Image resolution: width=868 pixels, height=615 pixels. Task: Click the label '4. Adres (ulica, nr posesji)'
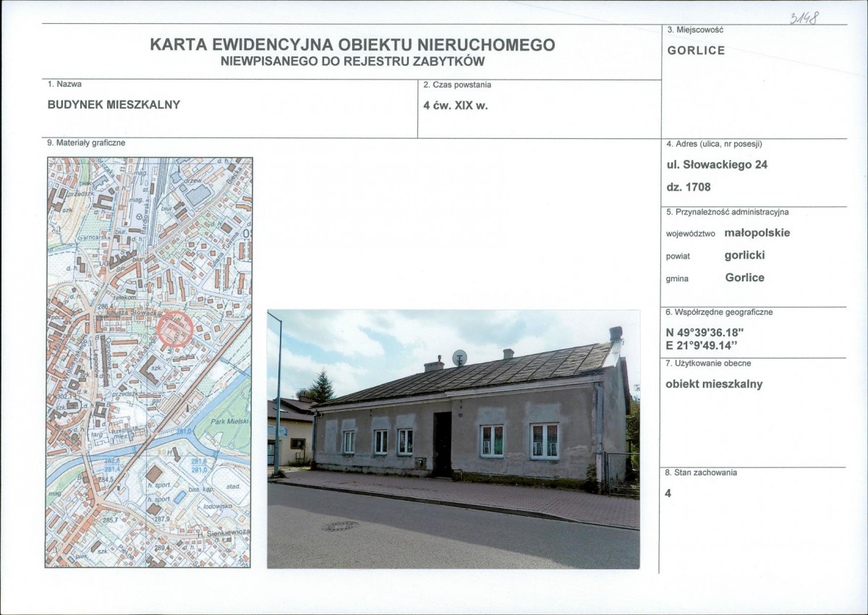(x=714, y=144)
